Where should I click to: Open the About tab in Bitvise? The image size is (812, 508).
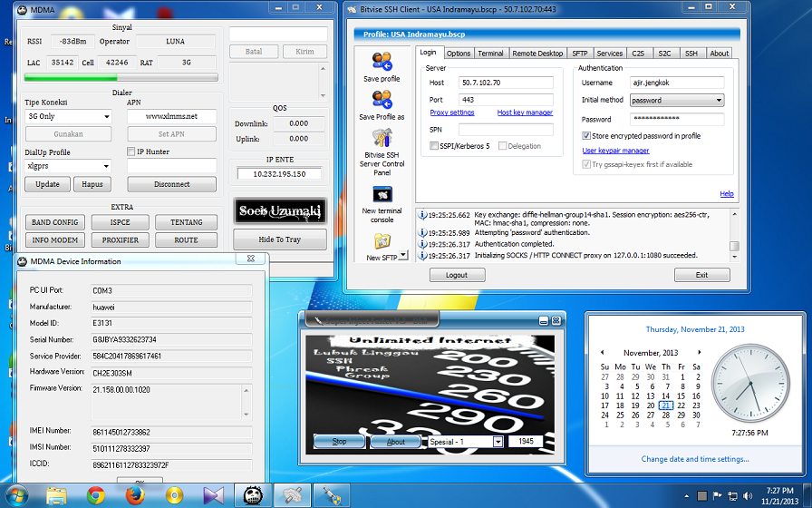pyautogui.click(x=720, y=54)
